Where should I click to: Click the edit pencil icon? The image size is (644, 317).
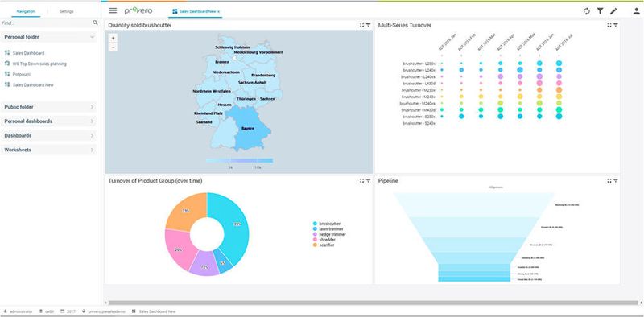tap(613, 11)
